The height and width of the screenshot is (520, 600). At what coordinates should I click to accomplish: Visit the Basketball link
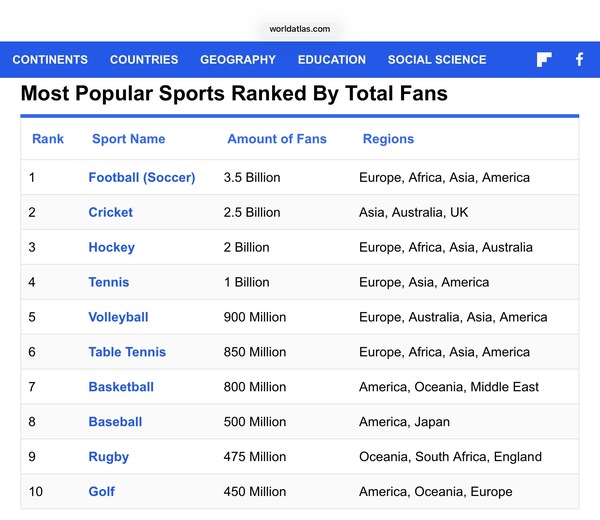[121, 387]
